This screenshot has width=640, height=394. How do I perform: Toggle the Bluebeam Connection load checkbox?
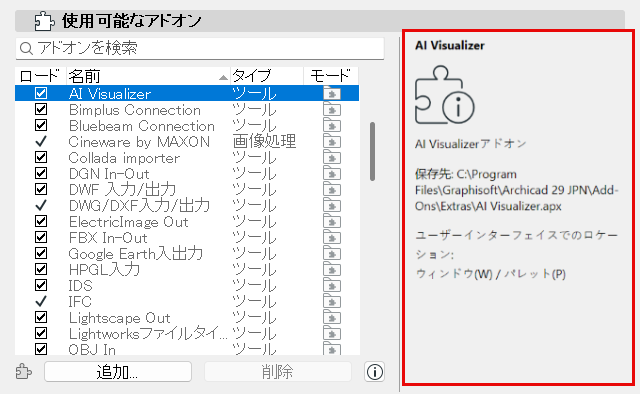coord(41,125)
